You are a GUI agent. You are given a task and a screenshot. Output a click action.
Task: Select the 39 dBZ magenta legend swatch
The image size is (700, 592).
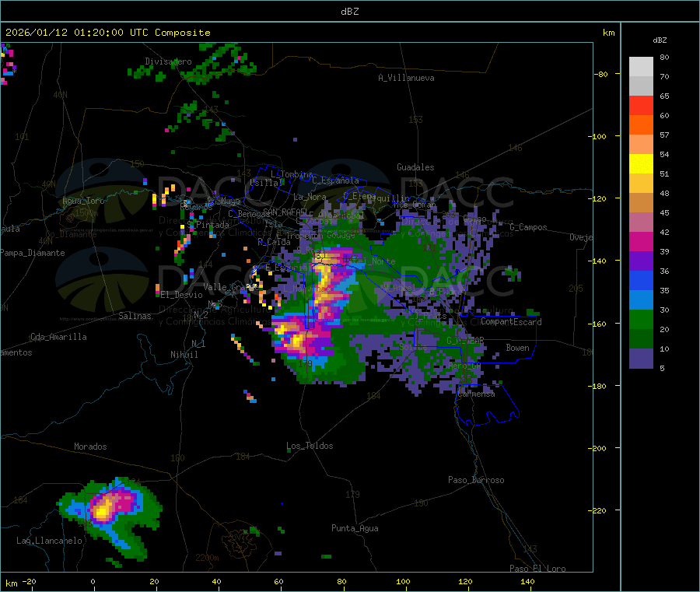[x=641, y=241]
